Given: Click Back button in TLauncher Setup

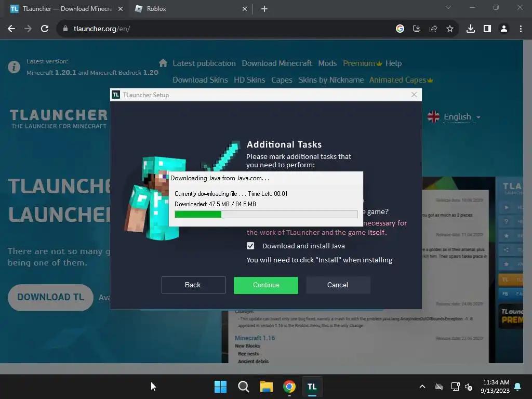Looking at the screenshot, I should (x=193, y=285).
